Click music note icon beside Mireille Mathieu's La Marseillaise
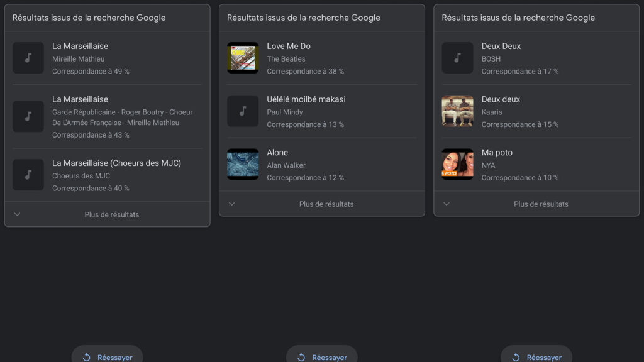 click(x=28, y=58)
